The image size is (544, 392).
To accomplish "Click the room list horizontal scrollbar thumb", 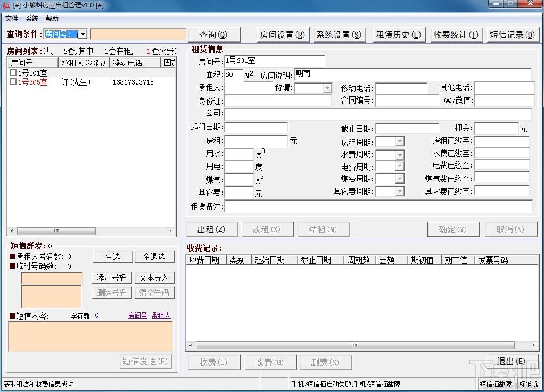I will click(56, 231).
